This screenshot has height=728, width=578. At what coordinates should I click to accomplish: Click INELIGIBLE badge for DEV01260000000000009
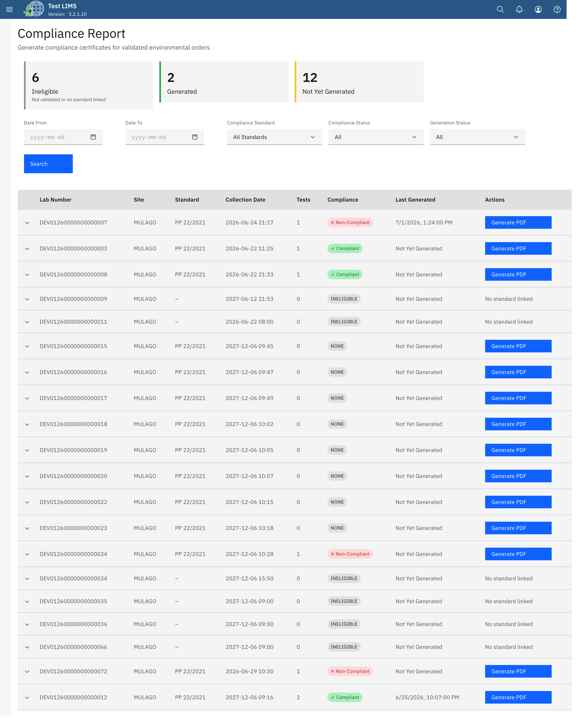coord(344,299)
